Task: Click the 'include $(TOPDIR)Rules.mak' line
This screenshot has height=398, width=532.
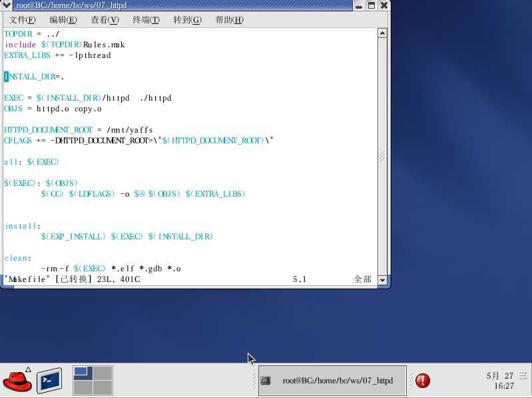Action: (x=65, y=45)
